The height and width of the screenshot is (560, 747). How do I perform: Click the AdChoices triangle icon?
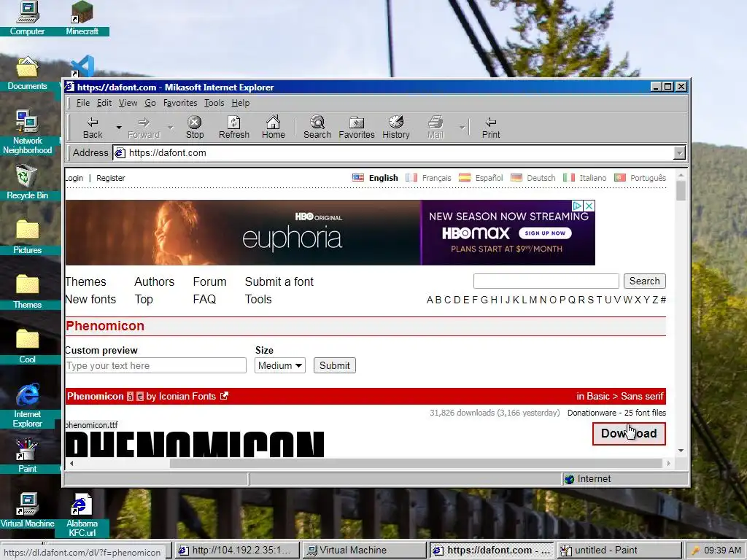(x=578, y=206)
